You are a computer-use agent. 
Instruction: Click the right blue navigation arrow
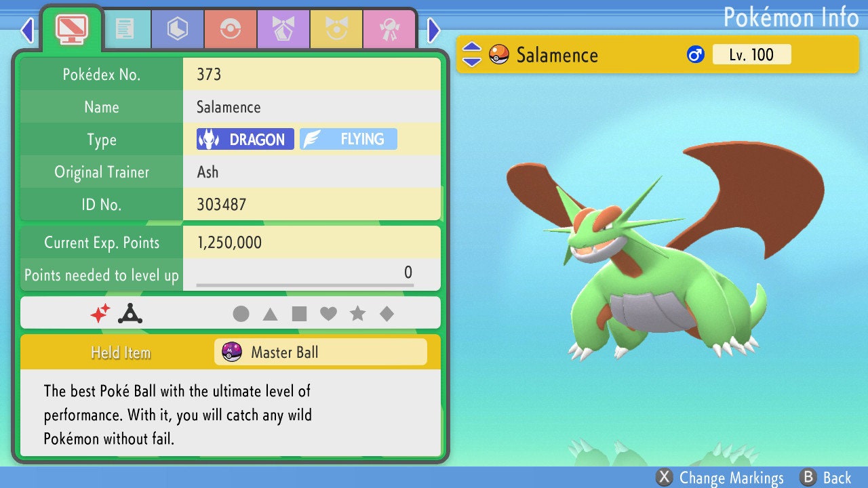[x=433, y=29]
